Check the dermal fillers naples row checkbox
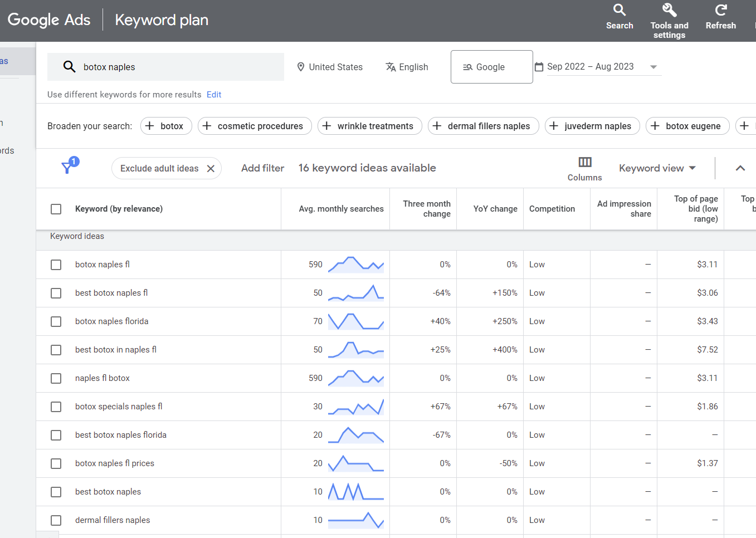This screenshot has height=538, width=756. tap(56, 520)
